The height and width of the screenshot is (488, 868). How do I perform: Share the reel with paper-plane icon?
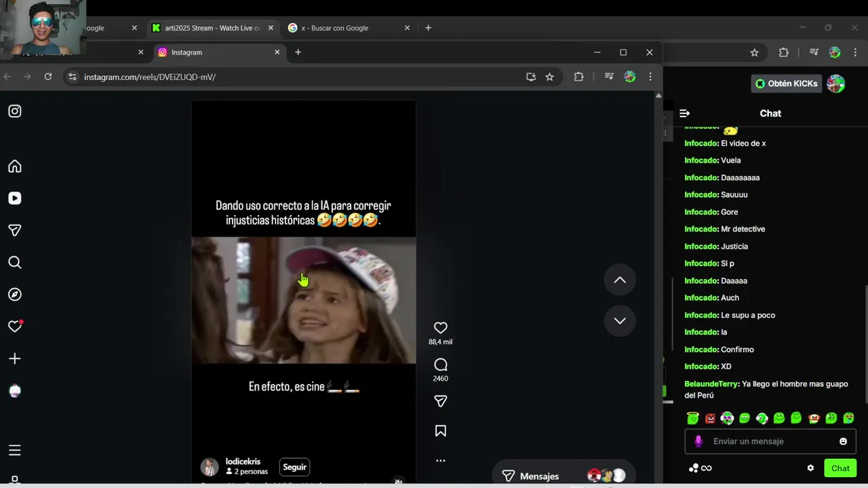441,401
